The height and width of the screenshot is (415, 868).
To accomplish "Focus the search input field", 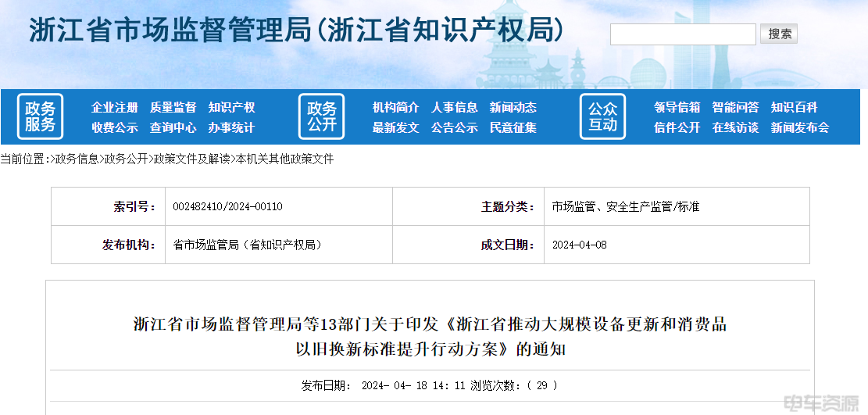I will point(683,34).
